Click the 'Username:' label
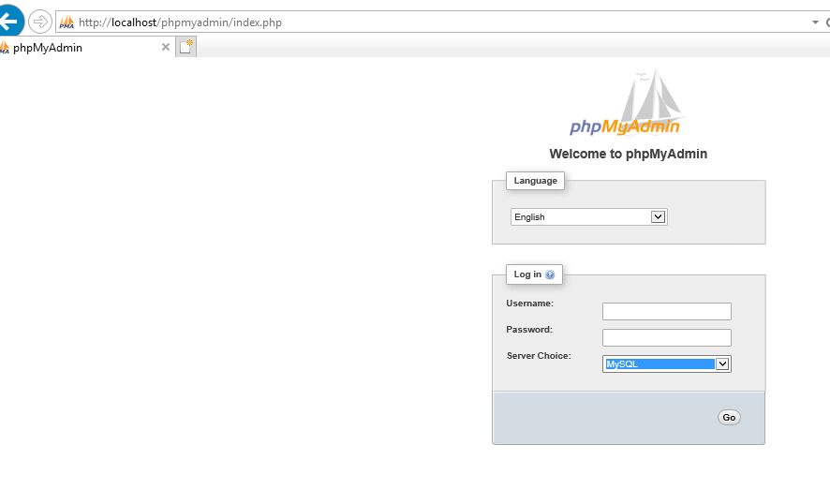830x504 pixels. [529, 304]
